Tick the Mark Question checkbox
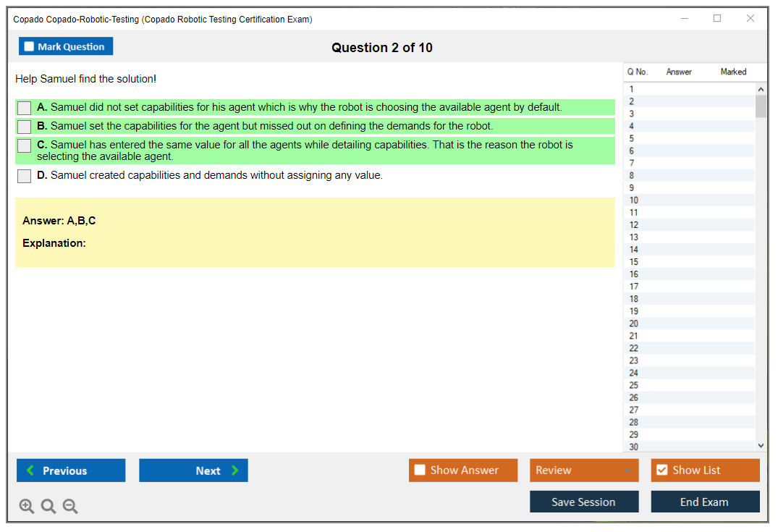Viewport: 778px width, 532px height. 30,47
